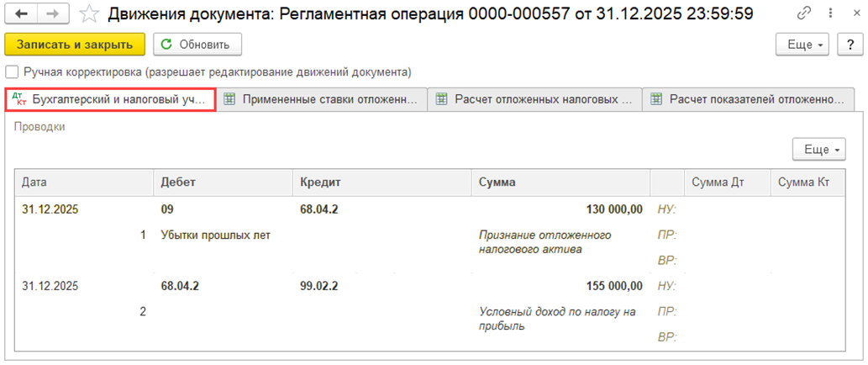The image size is (868, 365).
Task: Open Расчет отложенных налоговых tab
Action: click(534, 99)
